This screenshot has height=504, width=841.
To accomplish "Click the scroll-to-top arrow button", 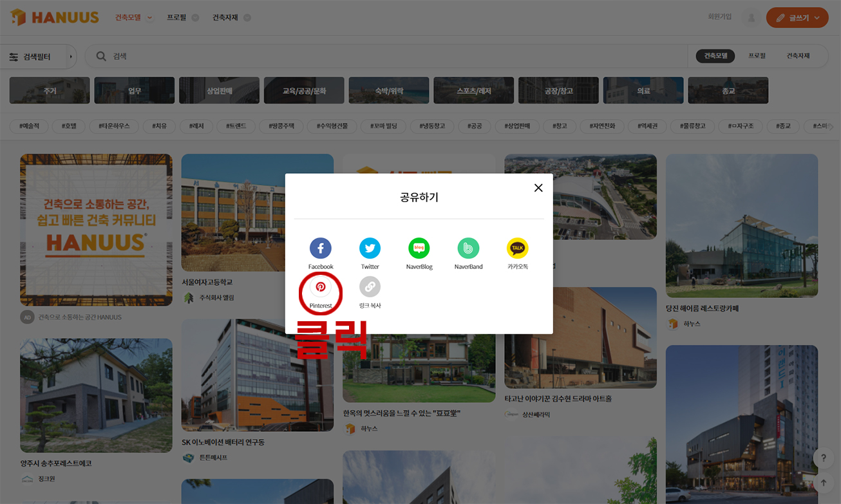I will [823, 482].
